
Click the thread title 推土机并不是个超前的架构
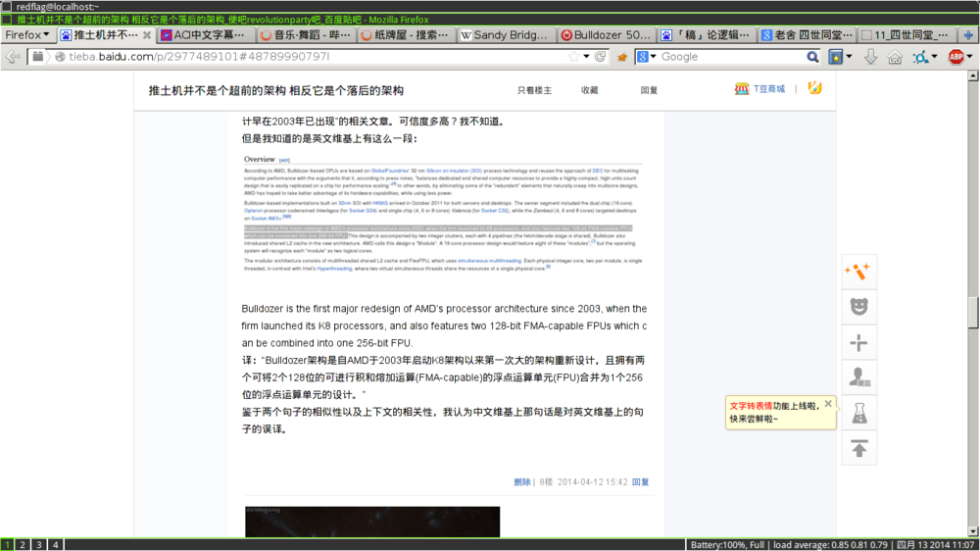[x=276, y=90]
